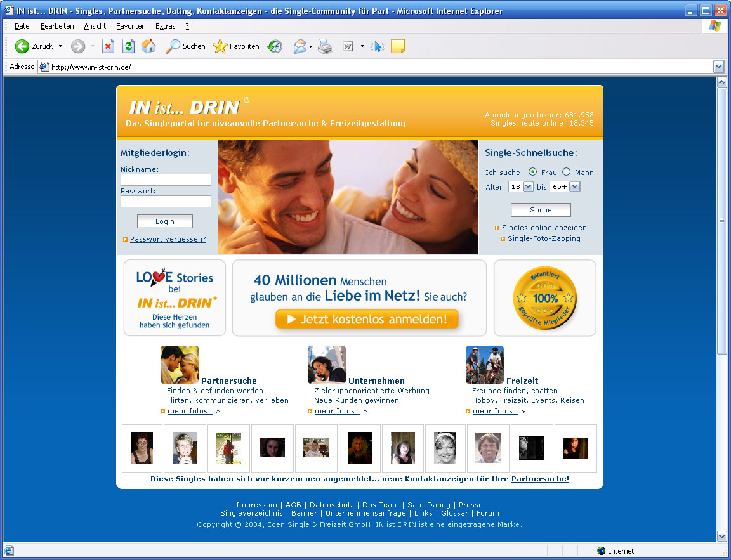This screenshot has height=560, width=731.
Task: Click the Forward arrow toolbar icon
Action: point(78,46)
